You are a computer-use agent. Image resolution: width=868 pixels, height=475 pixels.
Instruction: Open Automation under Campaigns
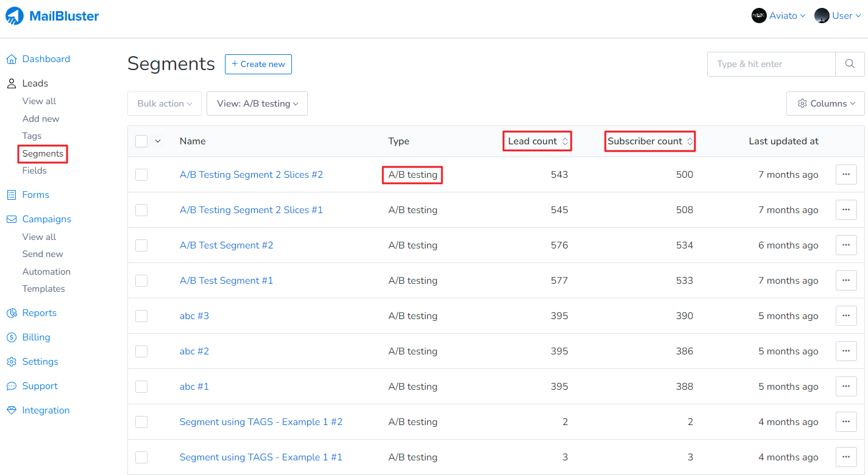(46, 272)
